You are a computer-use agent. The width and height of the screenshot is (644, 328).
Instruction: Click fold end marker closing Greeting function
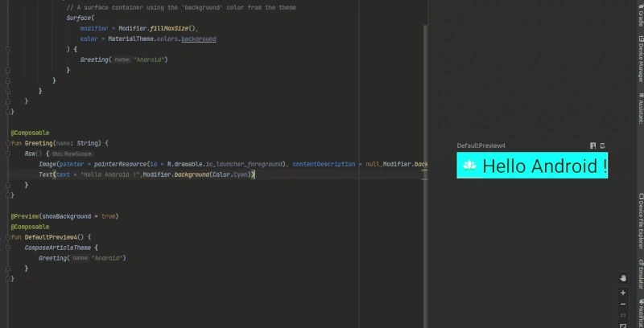click(8, 195)
